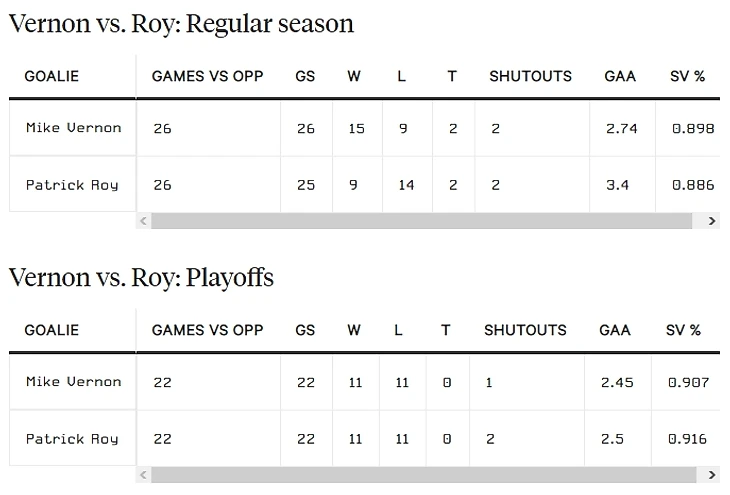Click the 'Vernon vs. Roy: Regular season' heading
Screen dimensions: 730x495
click(181, 23)
